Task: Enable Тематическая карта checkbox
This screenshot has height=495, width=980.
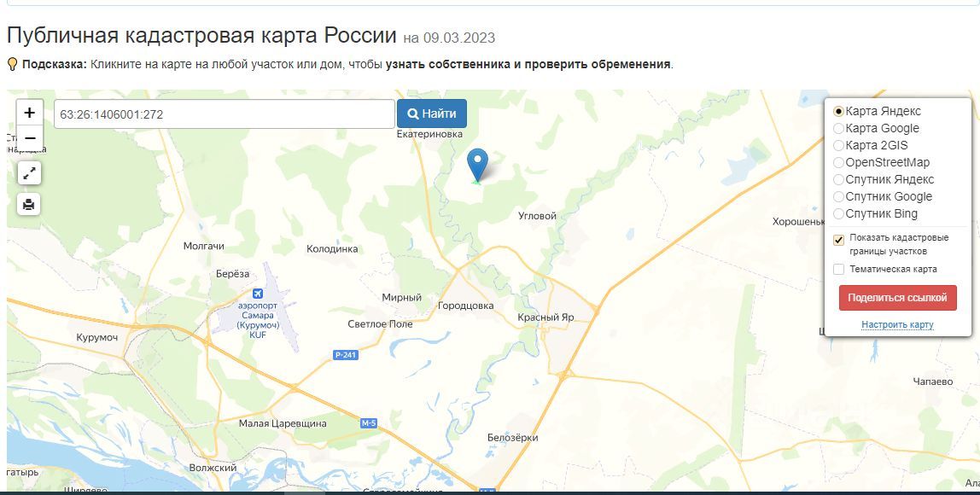Action: [x=839, y=270]
